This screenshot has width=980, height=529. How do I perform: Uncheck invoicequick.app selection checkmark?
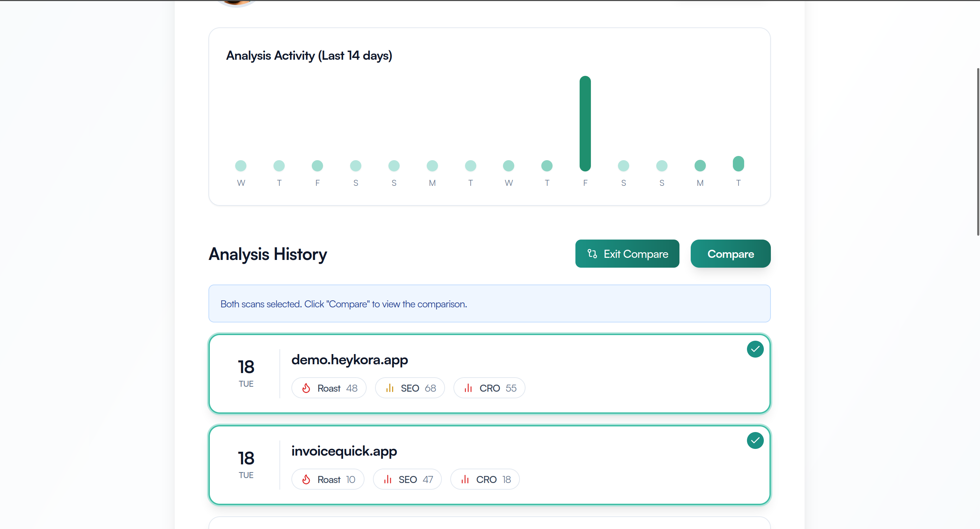pos(755,440)
